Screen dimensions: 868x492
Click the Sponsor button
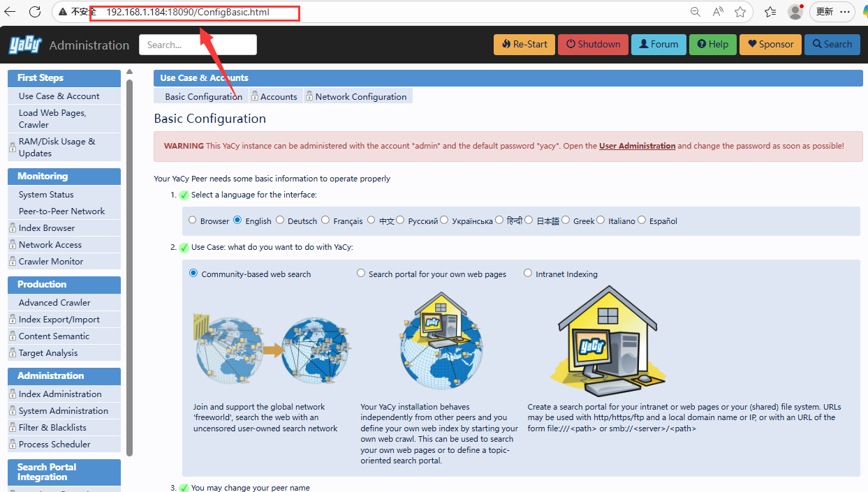point(770,44)
